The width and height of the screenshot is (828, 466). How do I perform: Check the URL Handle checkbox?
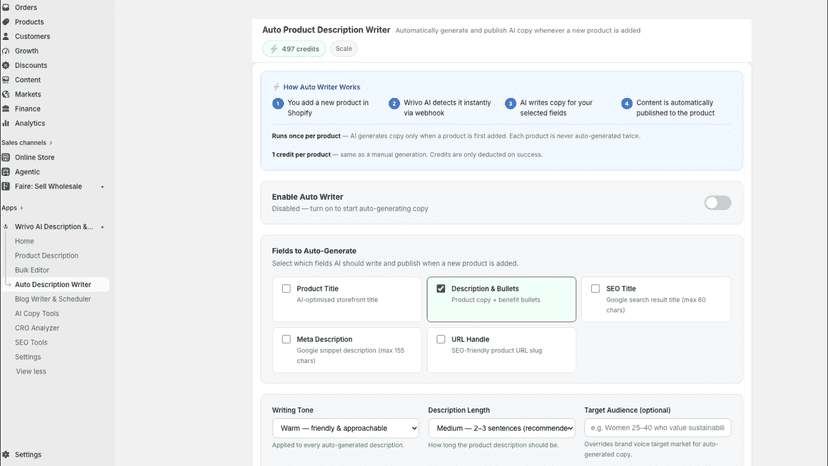pos(441,339)
